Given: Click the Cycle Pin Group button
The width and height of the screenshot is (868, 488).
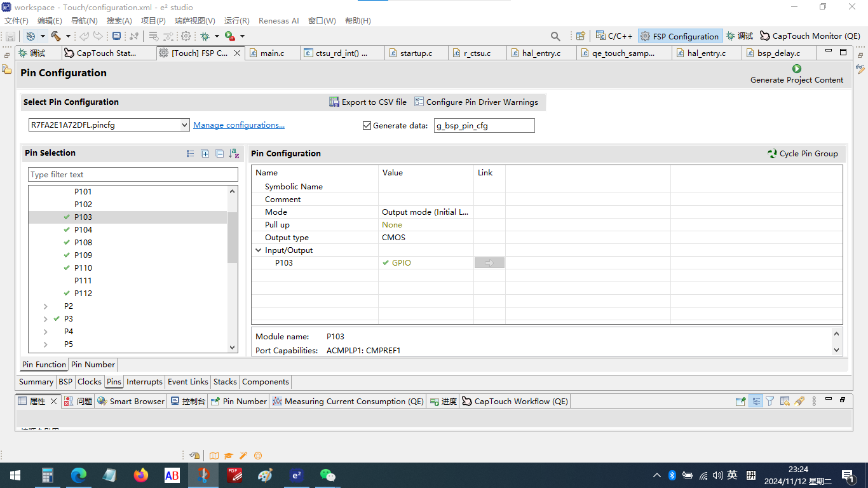Looking at the screenshot, I should 803,154.
